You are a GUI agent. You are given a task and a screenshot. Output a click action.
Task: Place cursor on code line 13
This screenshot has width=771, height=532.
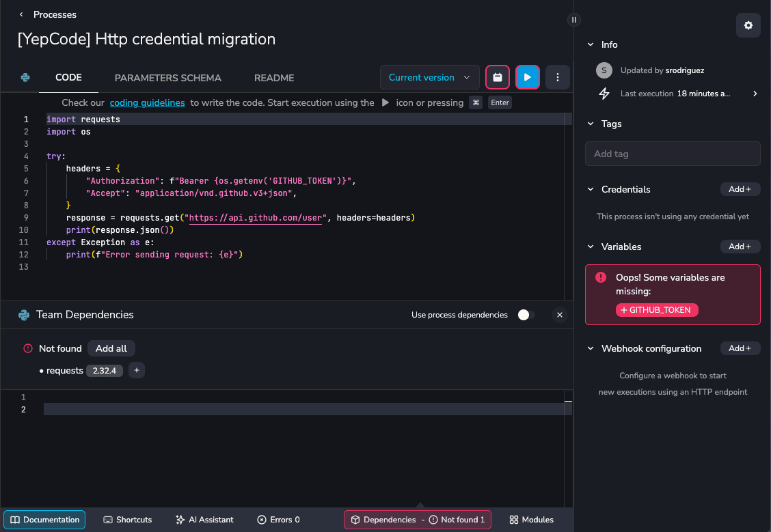point(305,267)
